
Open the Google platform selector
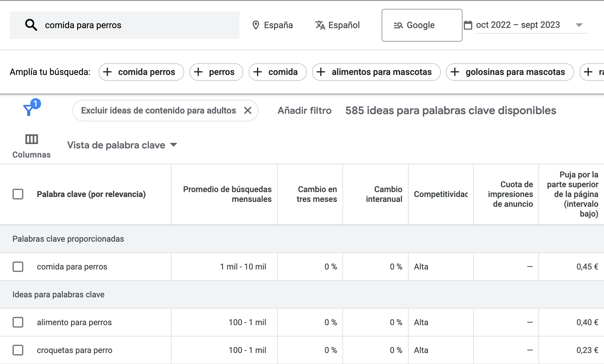422,25
